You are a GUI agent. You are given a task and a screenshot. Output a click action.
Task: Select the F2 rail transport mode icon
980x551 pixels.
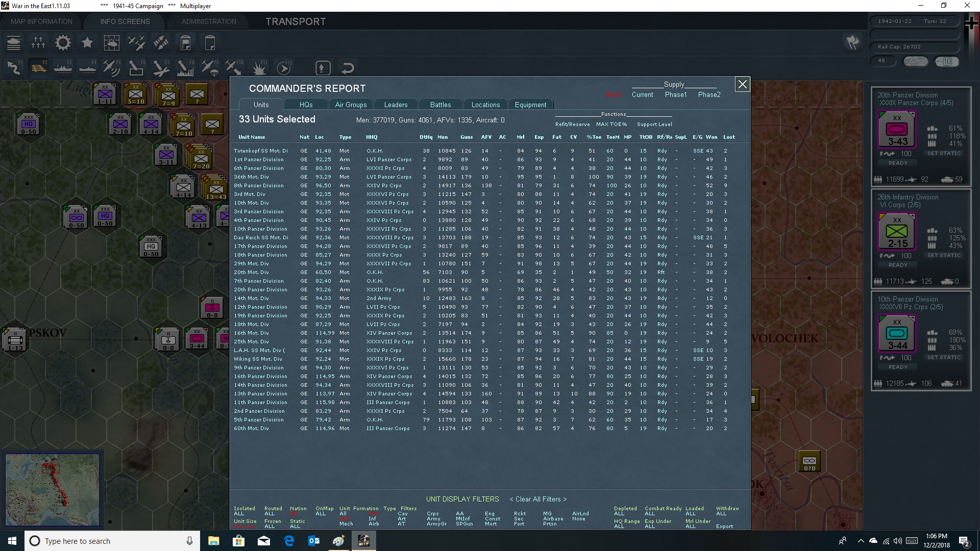(38, 67)
